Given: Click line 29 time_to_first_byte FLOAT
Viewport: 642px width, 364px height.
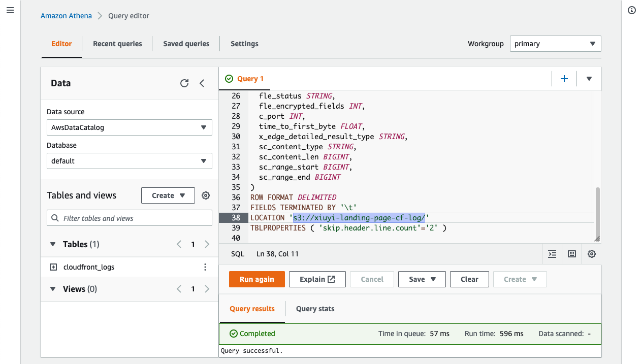Looking at the screenshot, I should coord(312,126).
